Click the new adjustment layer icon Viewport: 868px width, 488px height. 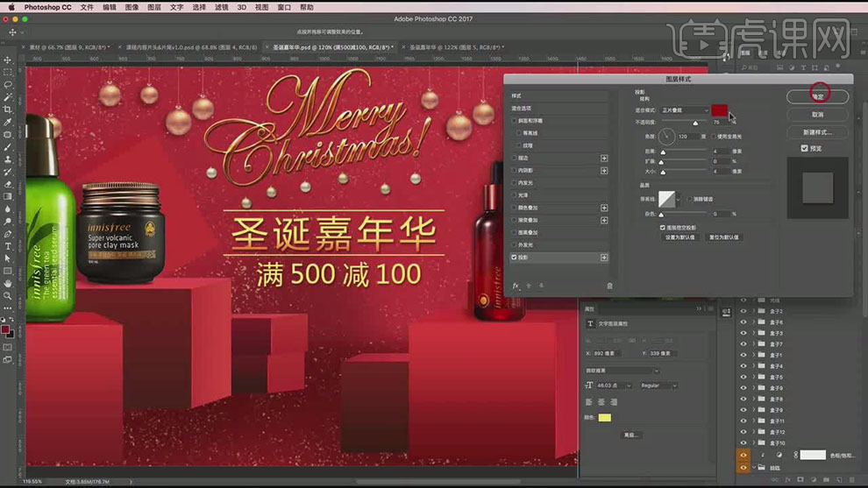point(813,480)
